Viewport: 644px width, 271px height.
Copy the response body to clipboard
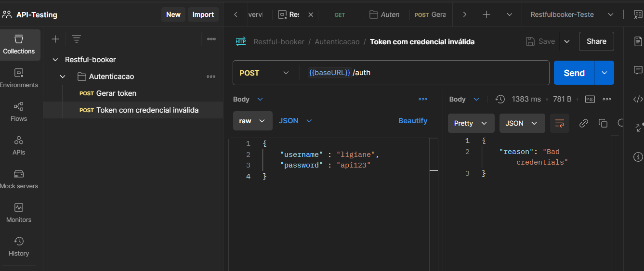pyautogui.click(x=603, y=123)
